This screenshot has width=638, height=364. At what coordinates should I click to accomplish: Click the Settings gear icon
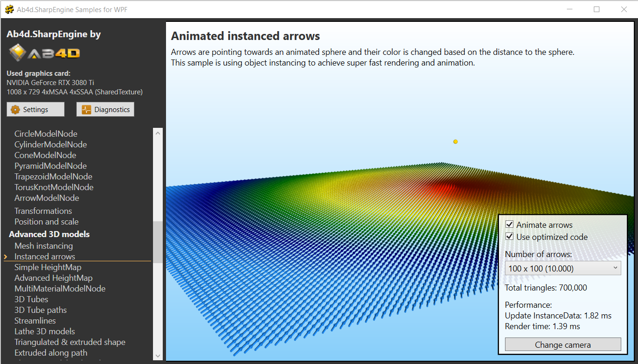coord(15,110)
